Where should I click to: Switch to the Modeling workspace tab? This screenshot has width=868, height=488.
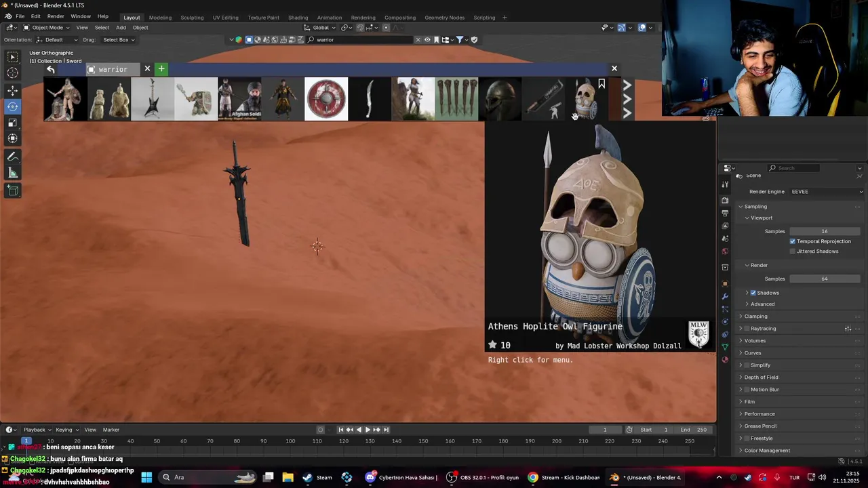pos(160,18)
